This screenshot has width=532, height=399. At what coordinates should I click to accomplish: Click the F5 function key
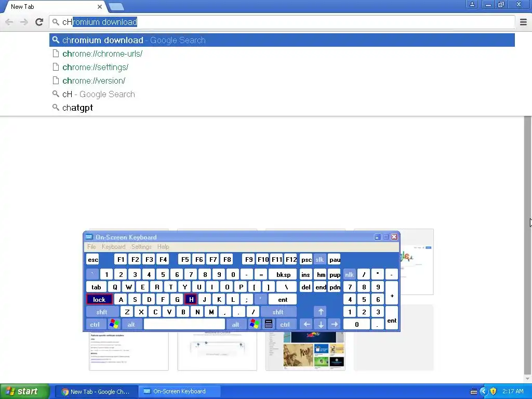click(185, 260)
